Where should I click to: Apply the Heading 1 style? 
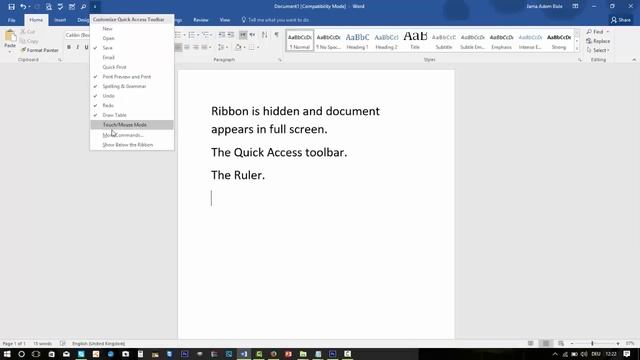point(358,41)
